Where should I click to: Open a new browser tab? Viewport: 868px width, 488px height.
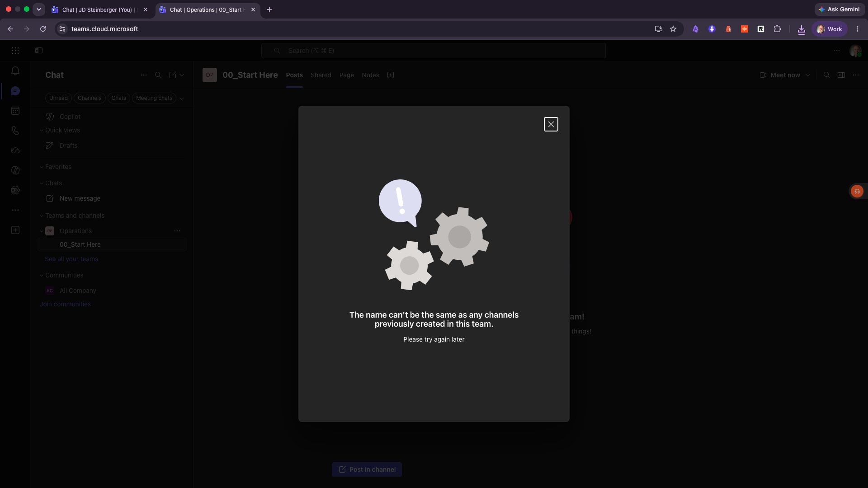pos(269,9)
